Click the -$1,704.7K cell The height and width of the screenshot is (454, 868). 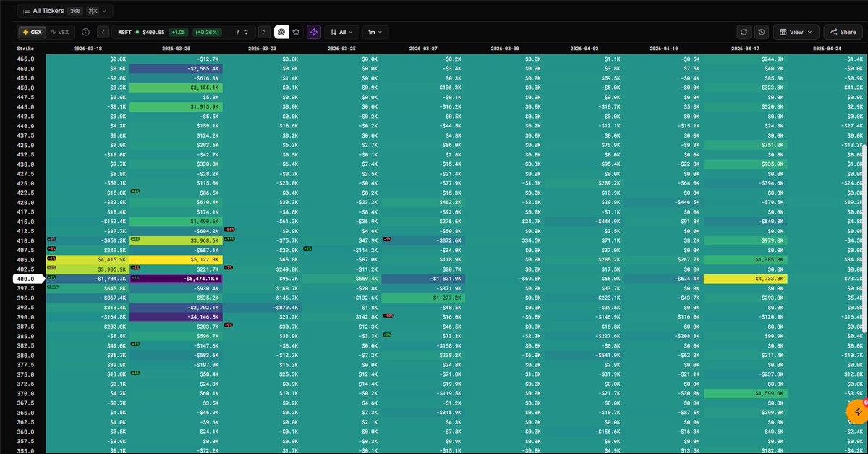pyautogui.click(x=88, y=277)
